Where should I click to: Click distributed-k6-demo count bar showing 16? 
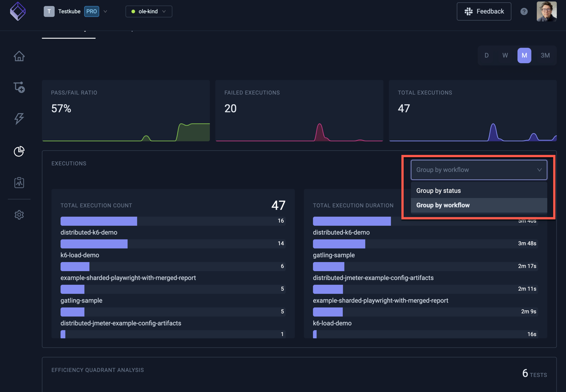173,221
